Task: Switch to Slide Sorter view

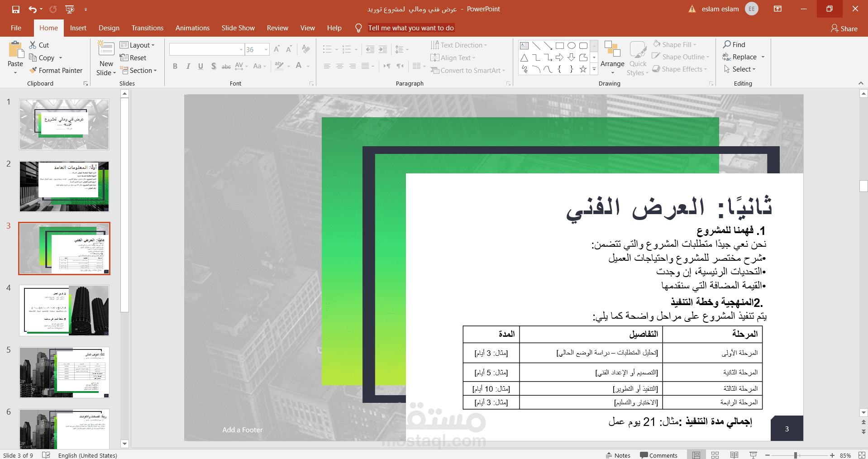Action: coord(715,455)
